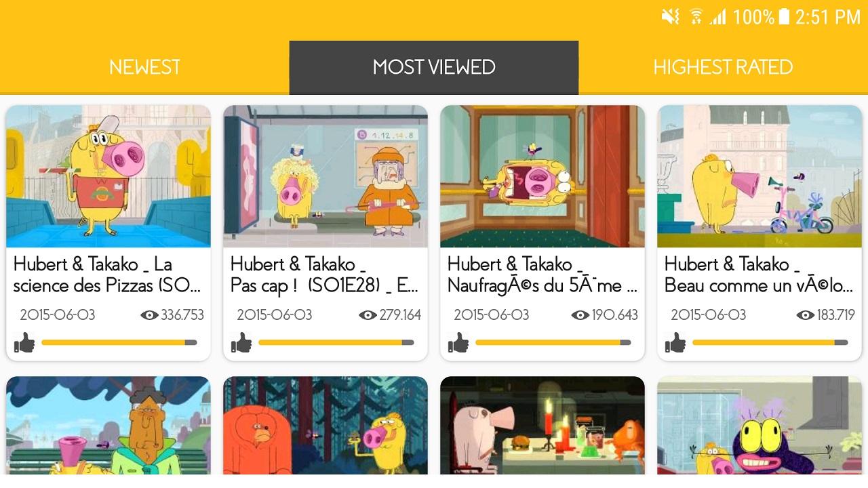This screenshot has width=868, height=488.
Task: Open the HIGHEST RATED tab
Action: [x=723, y=67]
